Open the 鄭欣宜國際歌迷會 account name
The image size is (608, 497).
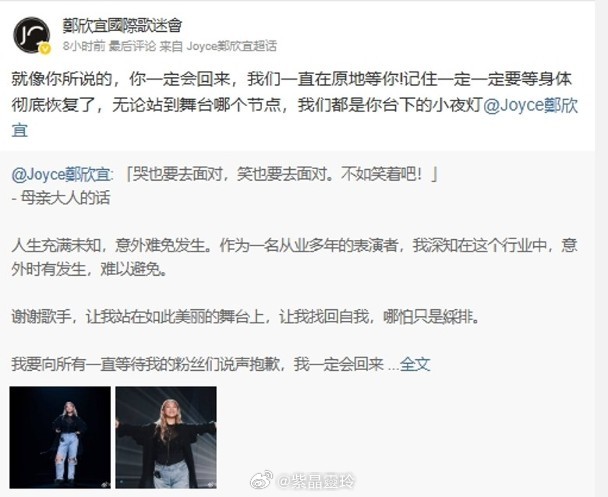click(122, 26)
